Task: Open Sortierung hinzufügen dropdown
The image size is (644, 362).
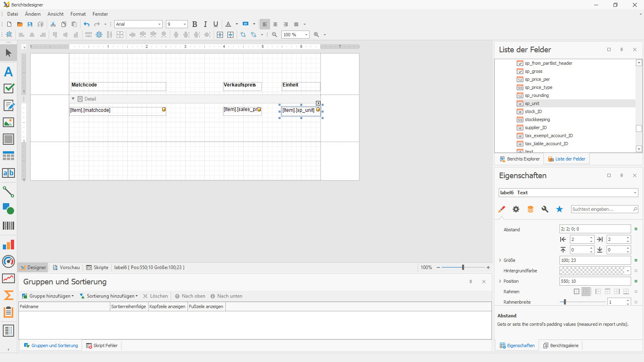Action: tap(109, 296)
